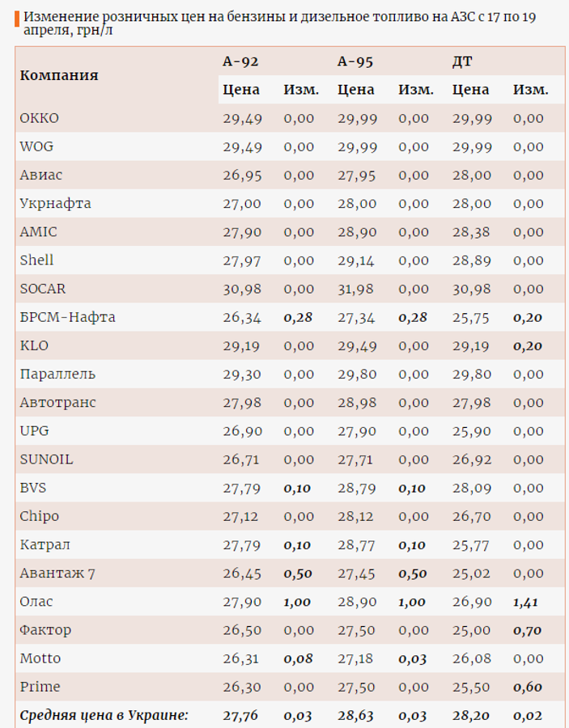The image size is (569, 728).
Task: Click the average A-95 price 28,63
Action: pos(357,715)
